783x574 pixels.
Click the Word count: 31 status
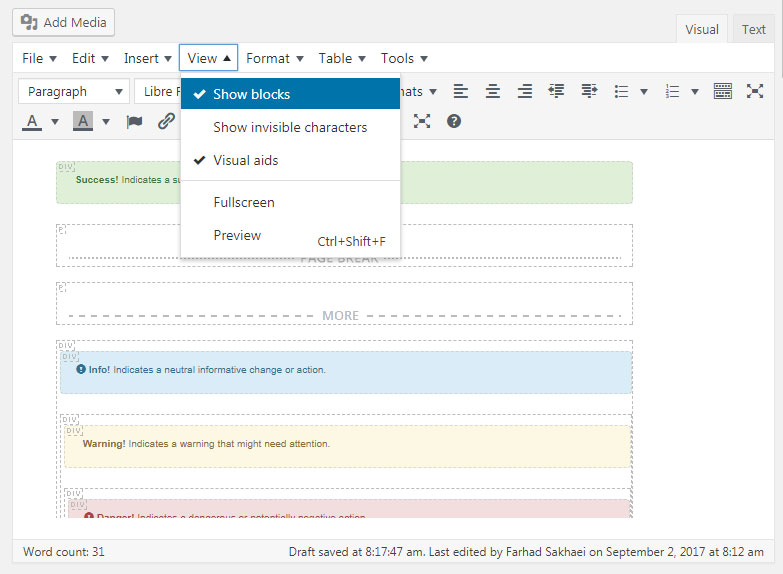click(x=64, y=552)
